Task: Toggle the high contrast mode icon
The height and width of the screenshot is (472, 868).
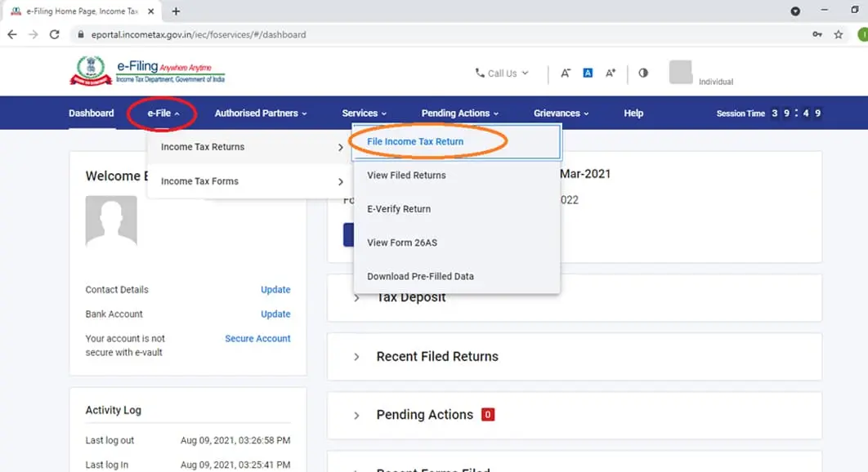Action: (x=643, y=73)
